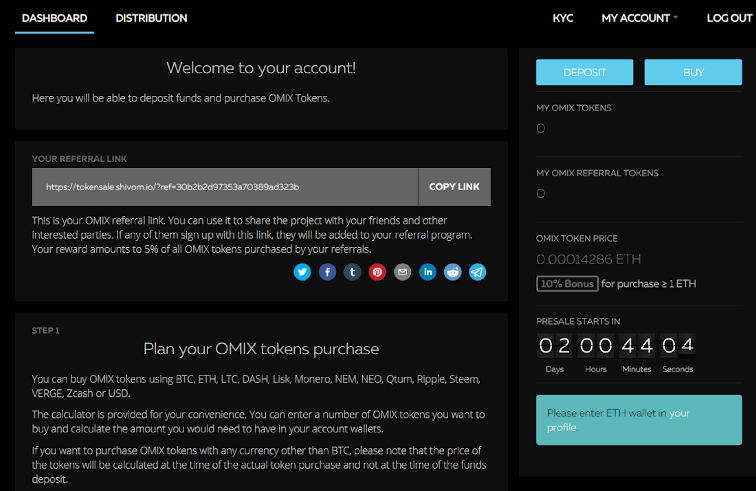Click the 0.00014286 ETH token price
Image resolution: width=756 pixels, height=491 pixels.
tap(589, 259)
